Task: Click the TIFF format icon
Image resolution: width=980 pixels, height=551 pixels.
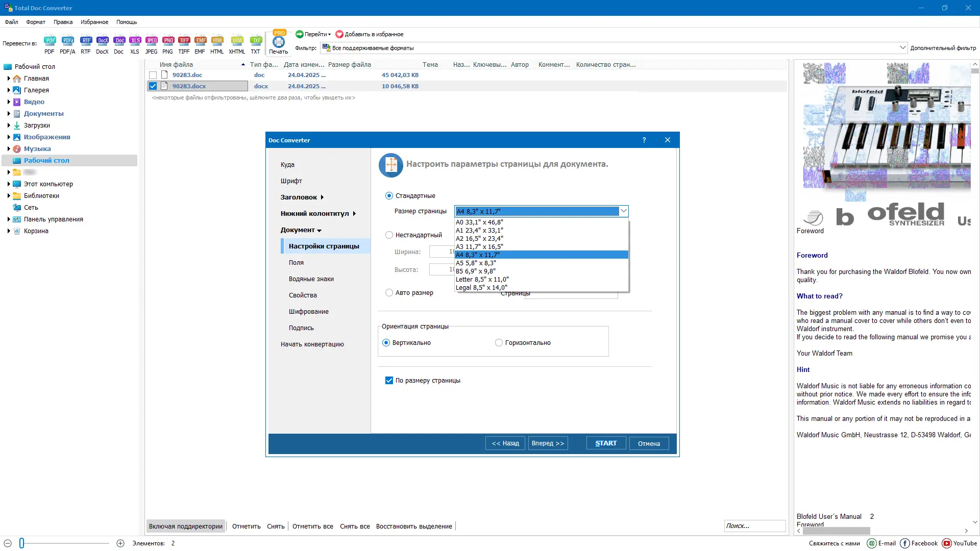Action: (184, 41)
